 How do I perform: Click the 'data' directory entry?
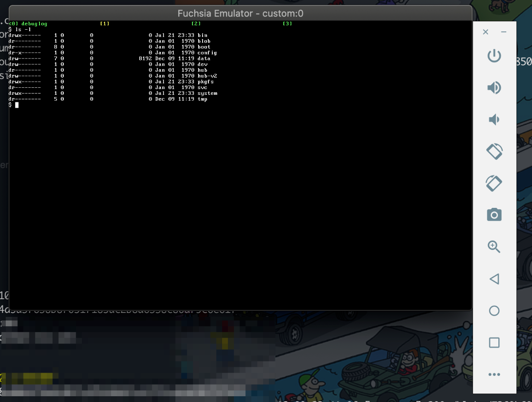point(204,59)
